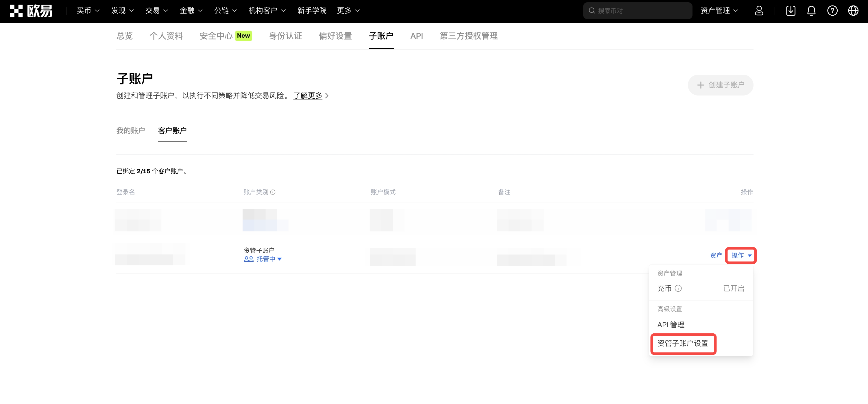Open the notifications bell

click(x=811, y=11)
